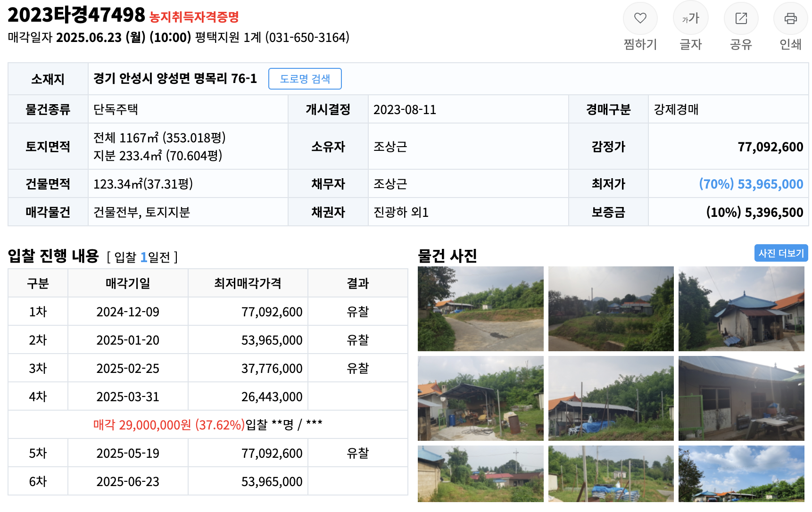This screenshot has width=812, height=512.
Task: Click the red 농지취득자격증명 label
Action: (194, 17)
